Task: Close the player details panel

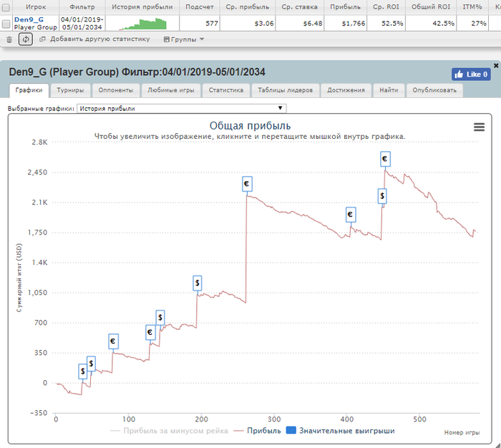Action: (x=496, y=66)
